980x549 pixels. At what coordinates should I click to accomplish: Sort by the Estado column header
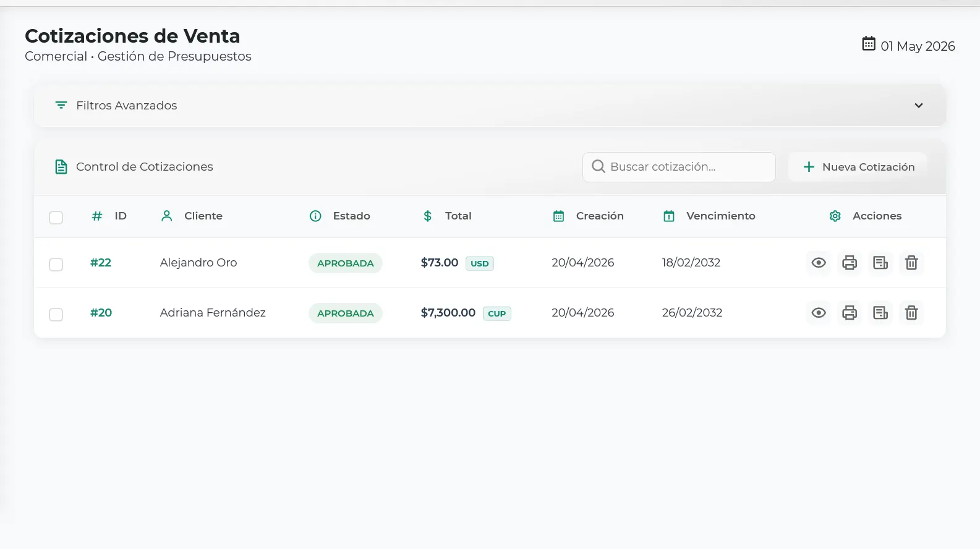pos(352,216)
